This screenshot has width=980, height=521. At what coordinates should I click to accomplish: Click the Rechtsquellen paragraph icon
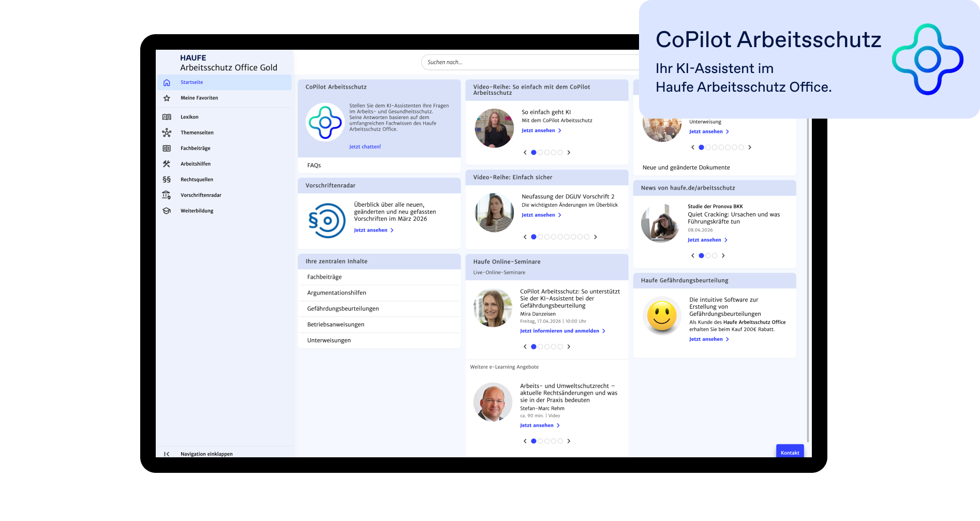pos(167,180)
